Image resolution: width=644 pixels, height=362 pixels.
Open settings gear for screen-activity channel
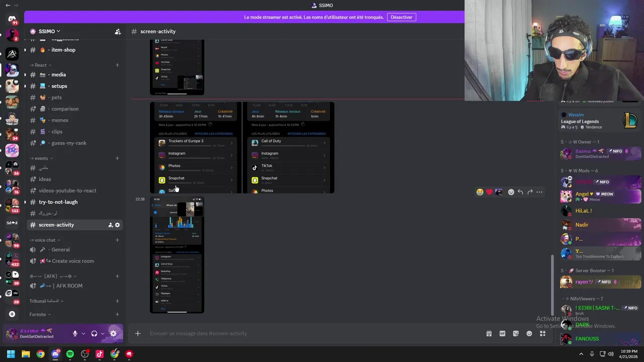118,225
